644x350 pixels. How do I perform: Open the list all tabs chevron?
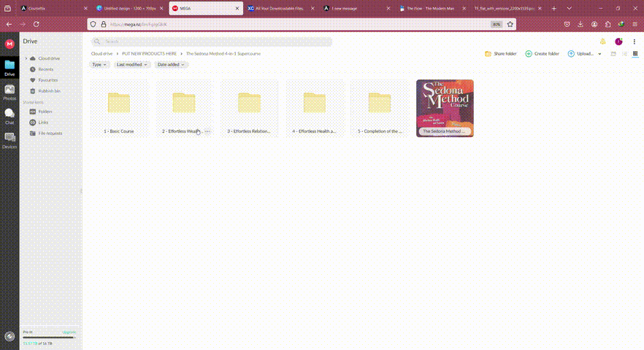[x=570, y=8]
